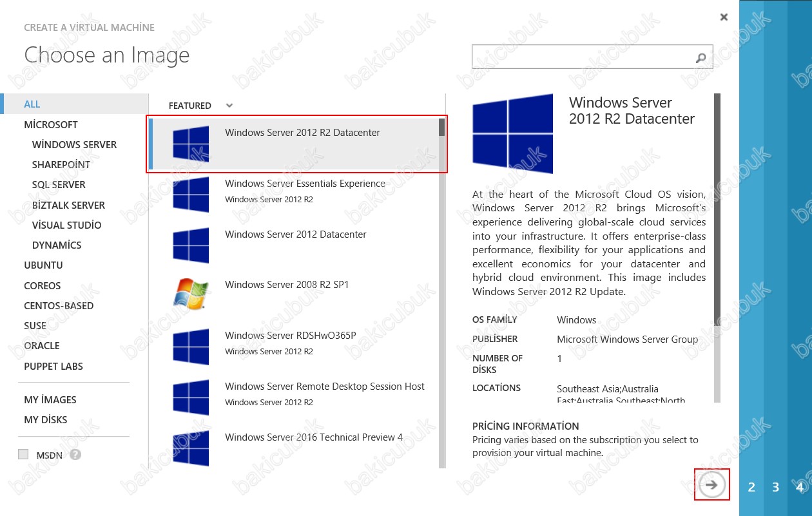
Task: Filter by DYNAMICS category
Action: pyautogui.click(x=57, y=245)
